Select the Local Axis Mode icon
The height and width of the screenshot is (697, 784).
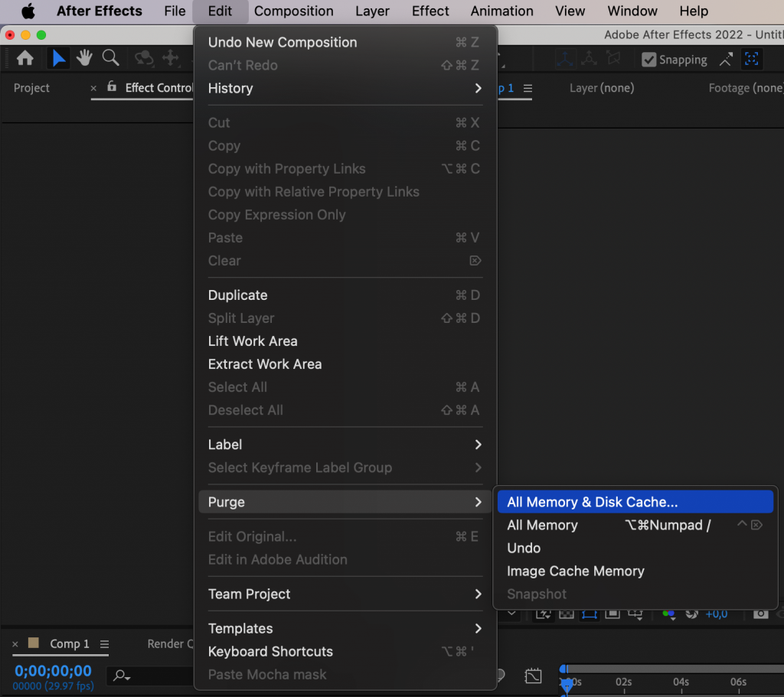566,58
